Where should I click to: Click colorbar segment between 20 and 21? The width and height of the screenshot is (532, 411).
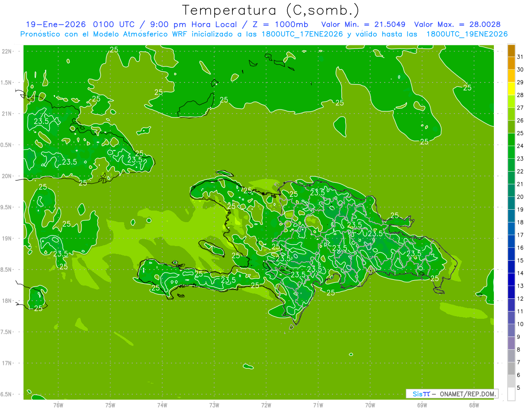511,191
